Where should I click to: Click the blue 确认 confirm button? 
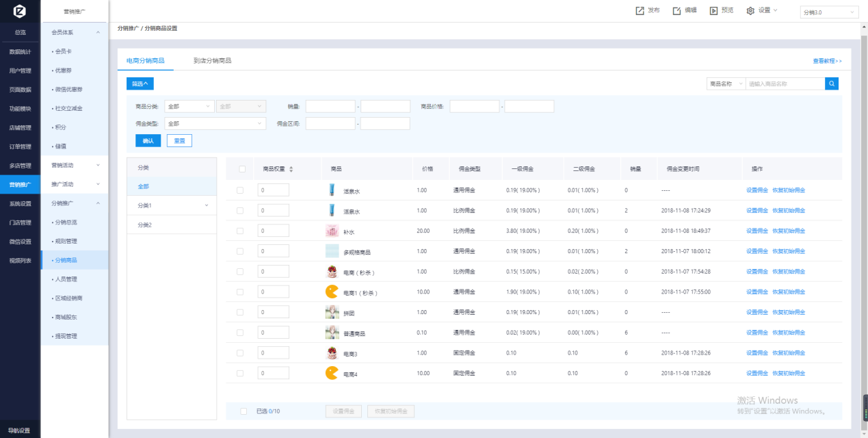coord(148,140)
